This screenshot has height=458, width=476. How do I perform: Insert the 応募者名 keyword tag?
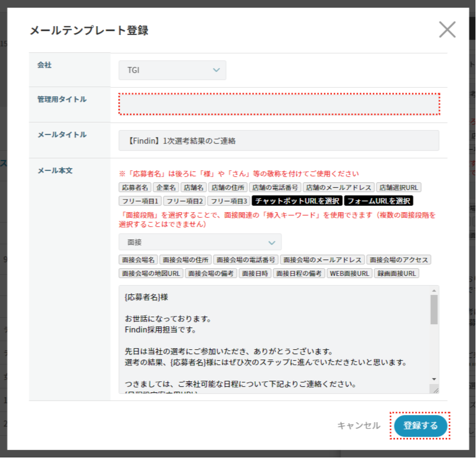(x=135, y=188)
